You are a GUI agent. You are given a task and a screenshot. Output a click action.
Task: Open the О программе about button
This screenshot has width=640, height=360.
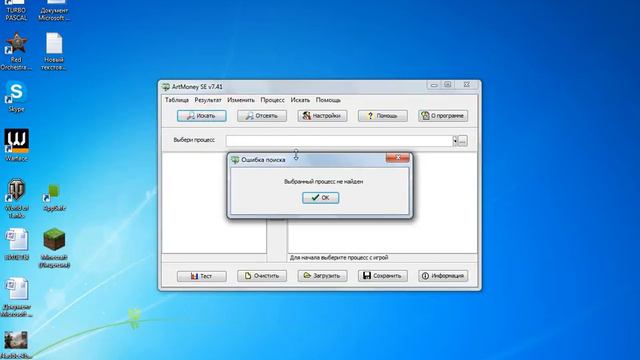[443, 116]
